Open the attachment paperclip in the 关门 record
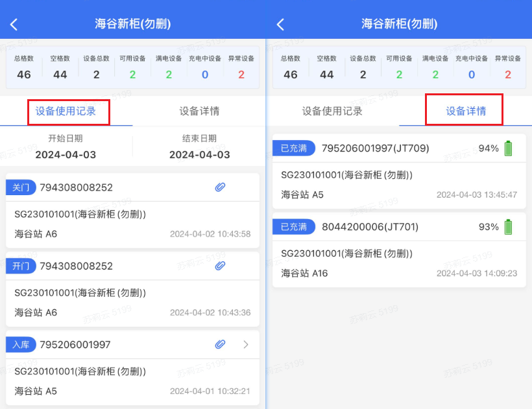The height and width of the screenshot is (409, 532). pos(220,187)
